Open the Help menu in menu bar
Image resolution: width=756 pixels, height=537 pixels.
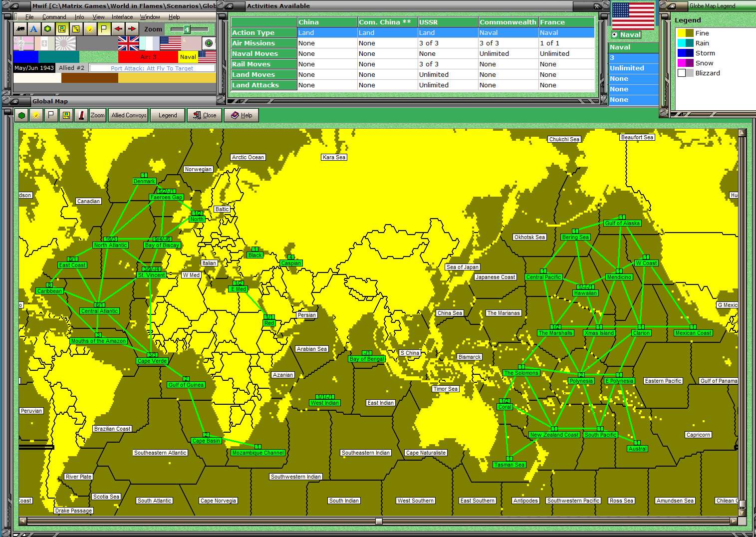click(x=174, y=17)
